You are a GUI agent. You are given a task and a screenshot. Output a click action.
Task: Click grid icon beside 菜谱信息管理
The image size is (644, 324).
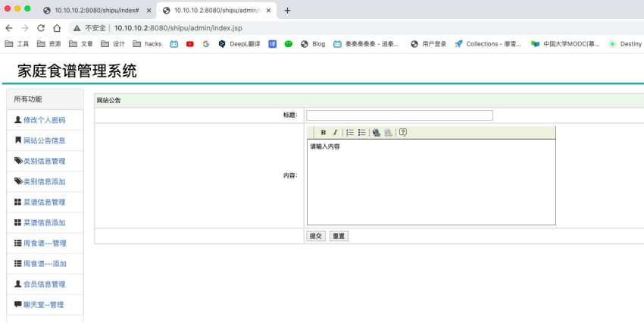[x=17, y=202]
